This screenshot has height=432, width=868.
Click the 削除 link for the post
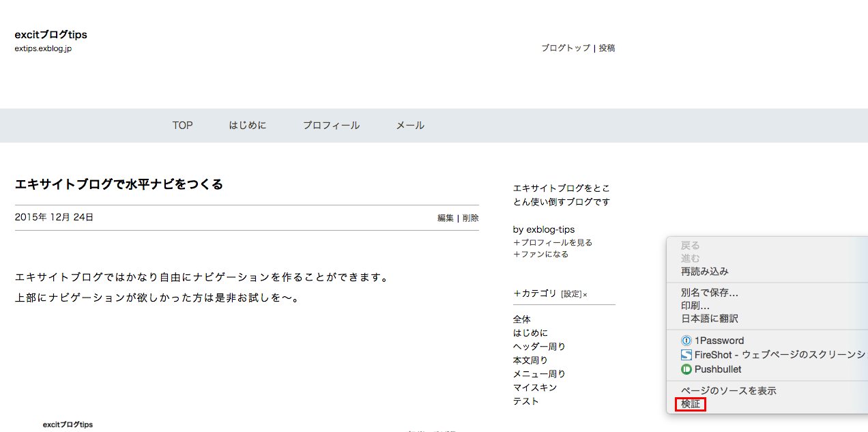point(471,218)
